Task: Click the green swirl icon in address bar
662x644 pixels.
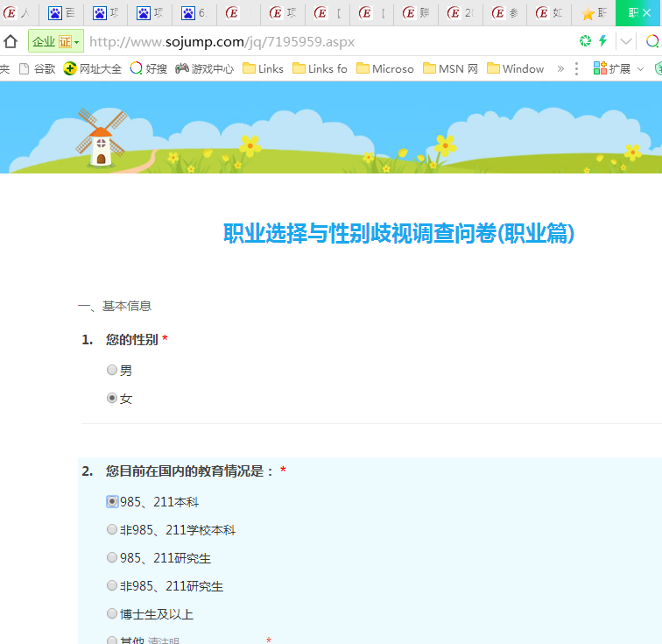Action: coord(585,41)
